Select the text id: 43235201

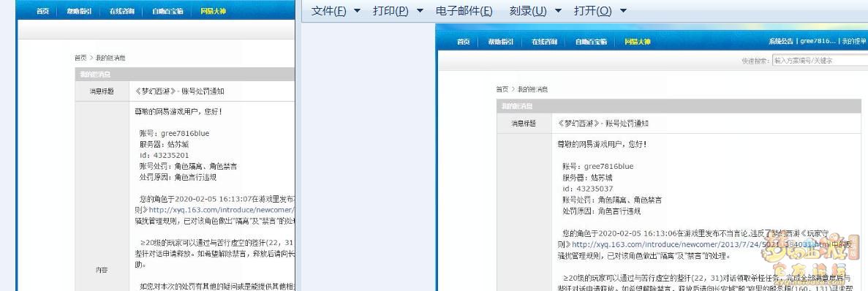[165, 156]
